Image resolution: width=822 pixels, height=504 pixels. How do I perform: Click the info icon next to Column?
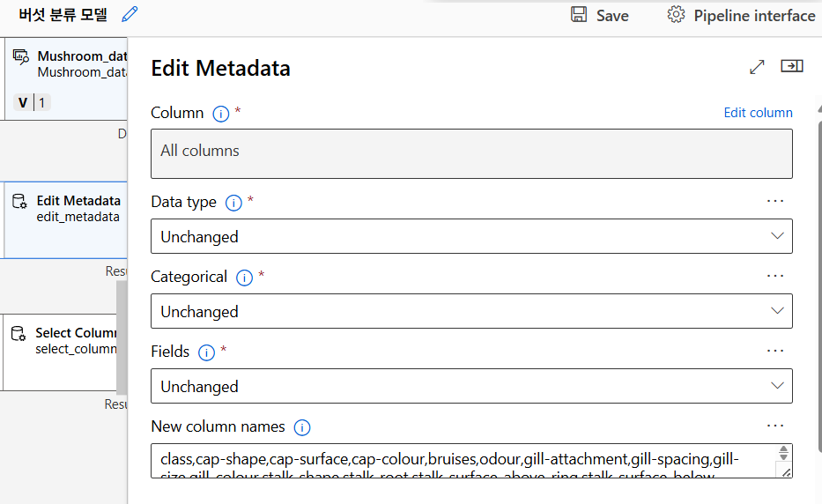tap(221, 114)
